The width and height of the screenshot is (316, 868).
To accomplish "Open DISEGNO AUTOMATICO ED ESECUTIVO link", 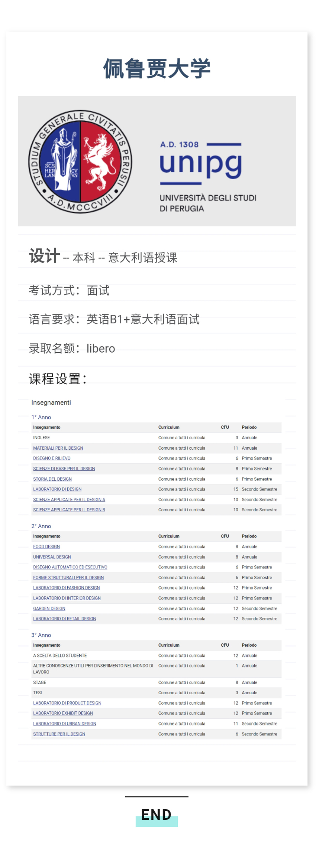I will (x=70, y=567).
